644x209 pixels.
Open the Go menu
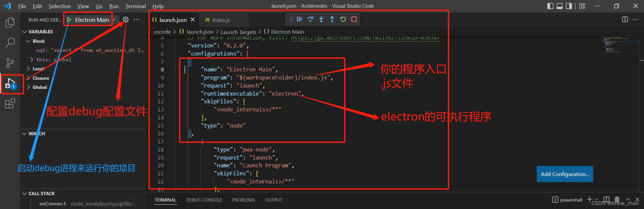99,6
